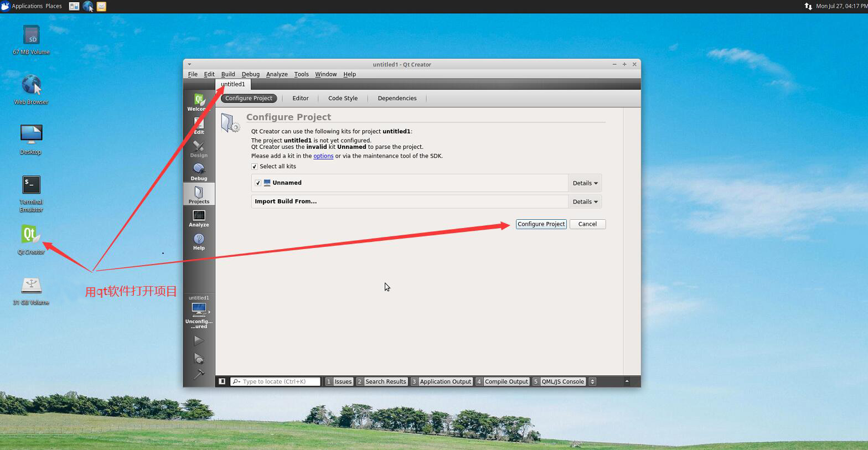Click the clock showing Mon Jul 27
The image size is (868, 450).
(841, 6)
